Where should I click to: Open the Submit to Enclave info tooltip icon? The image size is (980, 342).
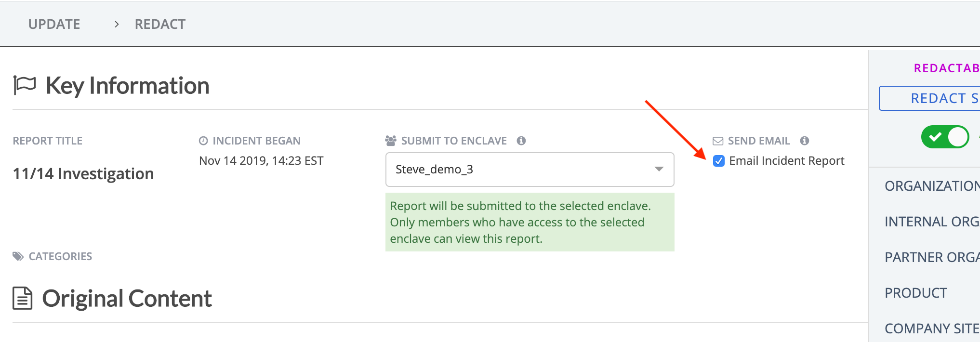521,141
